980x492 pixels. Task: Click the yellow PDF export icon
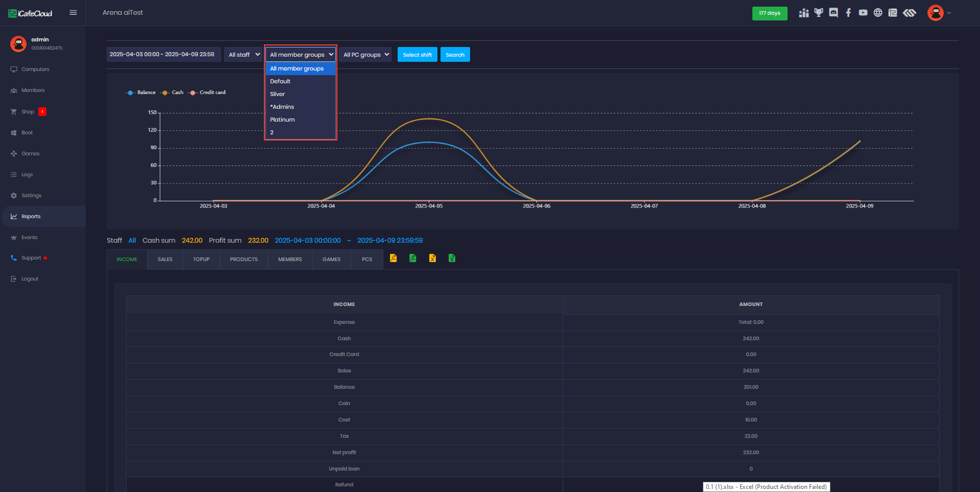(x=393, y=259)
